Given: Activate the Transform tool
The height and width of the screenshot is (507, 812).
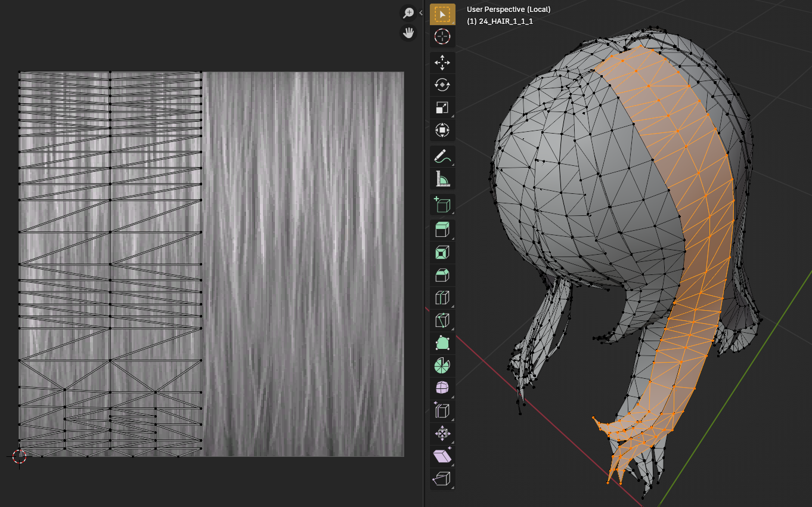Looking at the screenshot, I should click(442, 130).
